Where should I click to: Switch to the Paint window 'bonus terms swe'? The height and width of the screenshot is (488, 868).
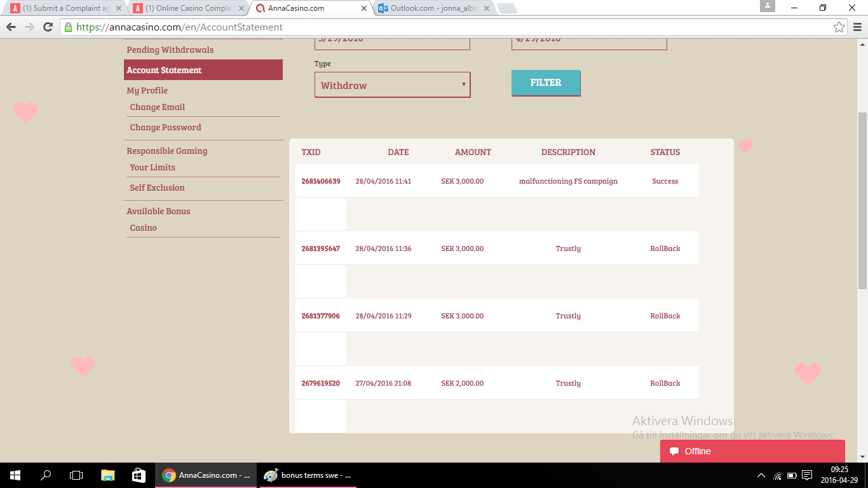click(308, 475)
